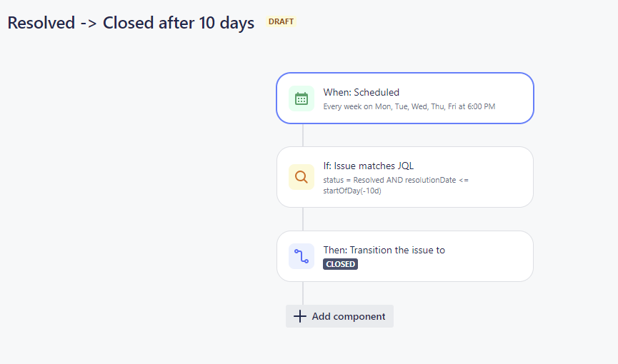Click the CLOSED status lozenge

(x=341, y=264)
